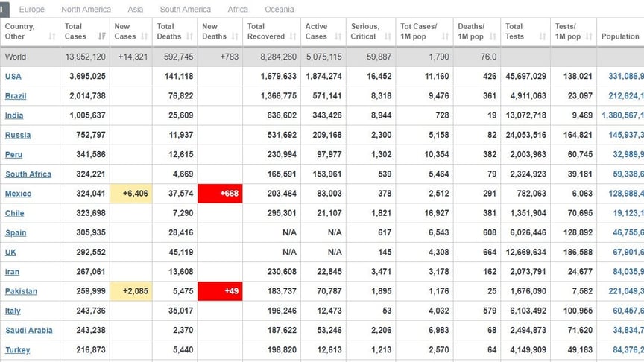This screenshot has height=362, width=644.
Task: Sort Serious, Critical column with arrow icon
Action: [388, 36]
